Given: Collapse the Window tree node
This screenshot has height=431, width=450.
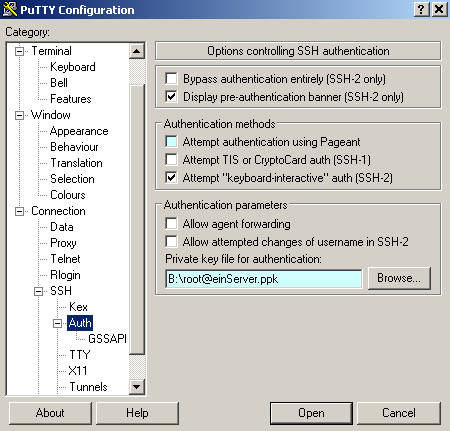Looking at the screenshot, I should point(20,115).
